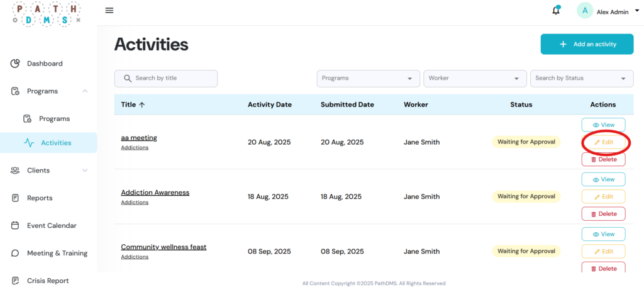Open the Programs filter dropdown
Image resolution: width=644 pixels, height=292 pixels.
click(368, 79)
